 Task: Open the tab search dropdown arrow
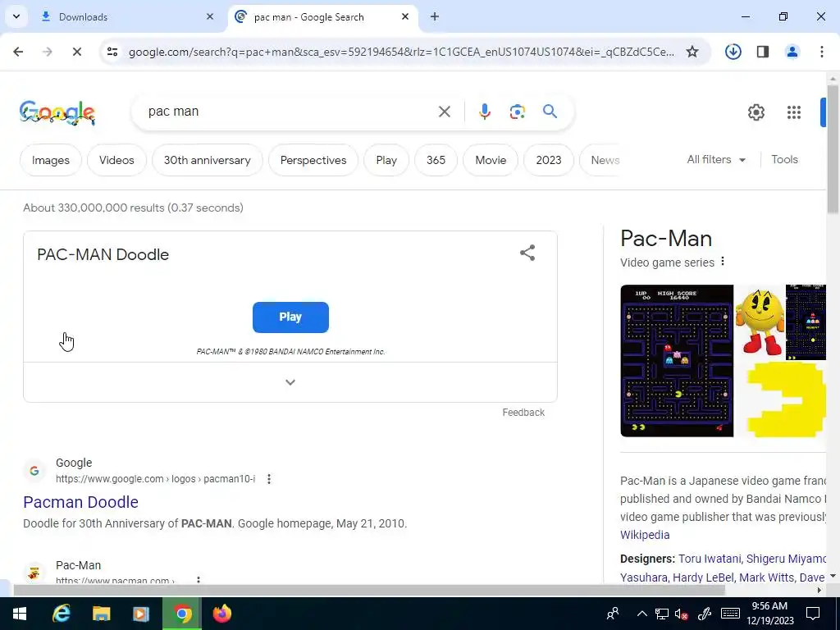(x=16, y=16)
